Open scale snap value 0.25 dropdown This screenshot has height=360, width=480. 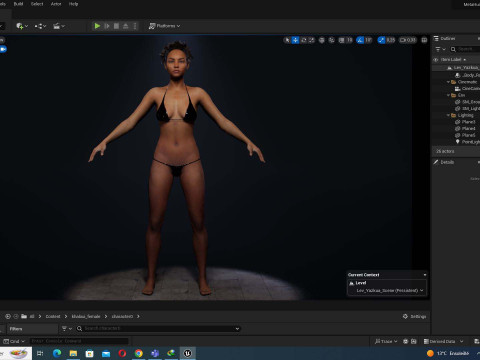tap(391, 40)
